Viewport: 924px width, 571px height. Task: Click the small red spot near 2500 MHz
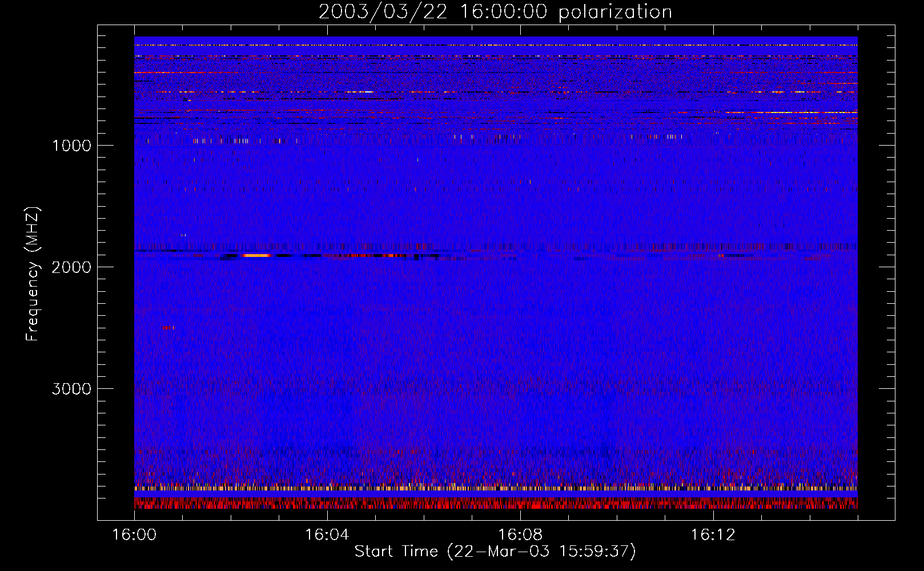(x=168, y=328)
